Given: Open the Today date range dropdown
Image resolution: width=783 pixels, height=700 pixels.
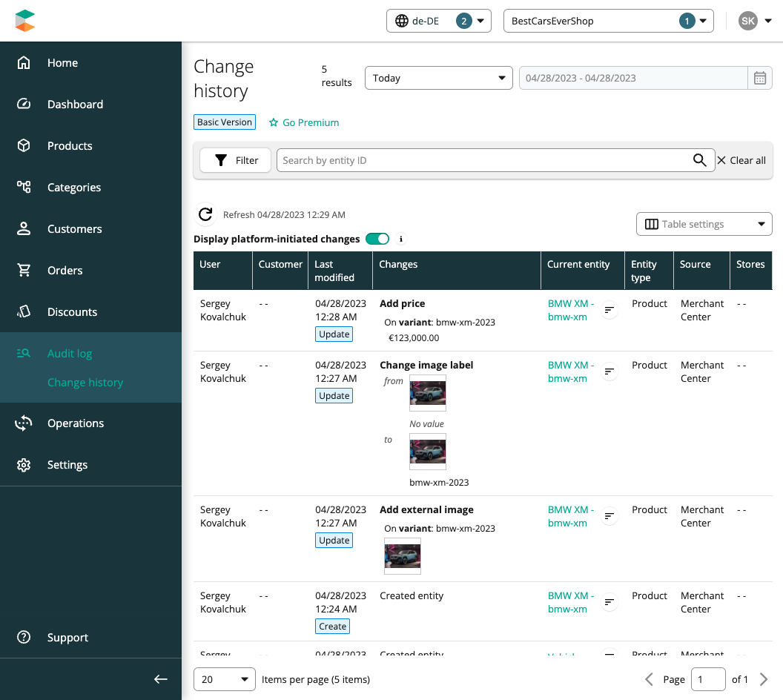Looking at the screenshot, I should pyautogui.click(x=438, y=78).
